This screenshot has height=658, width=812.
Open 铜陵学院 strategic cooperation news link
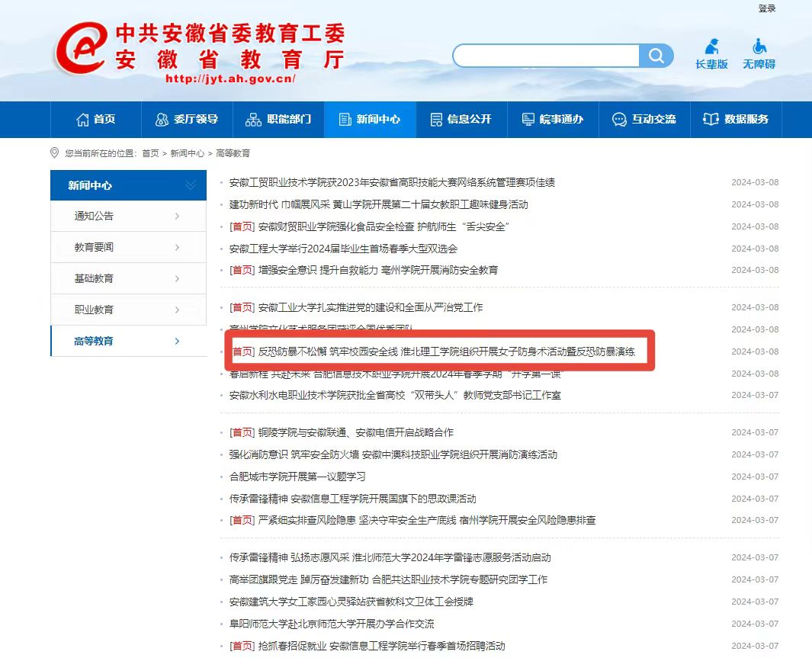(355, 433)
